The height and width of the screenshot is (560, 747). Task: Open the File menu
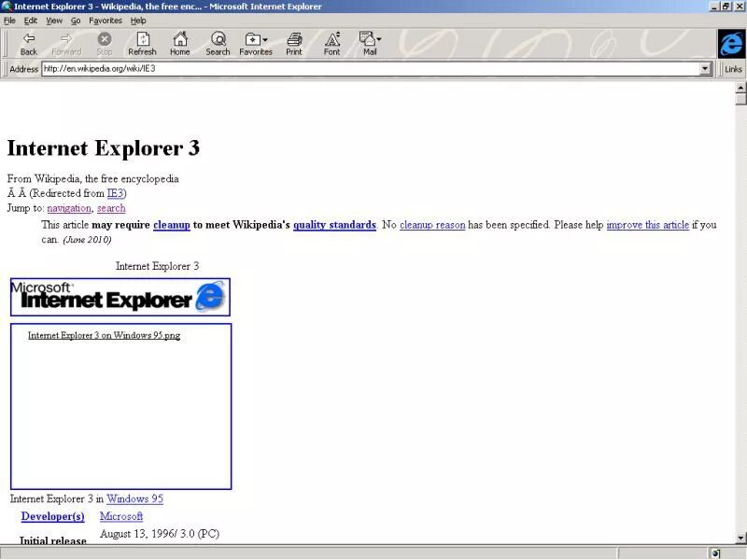(x=9, y=21)
